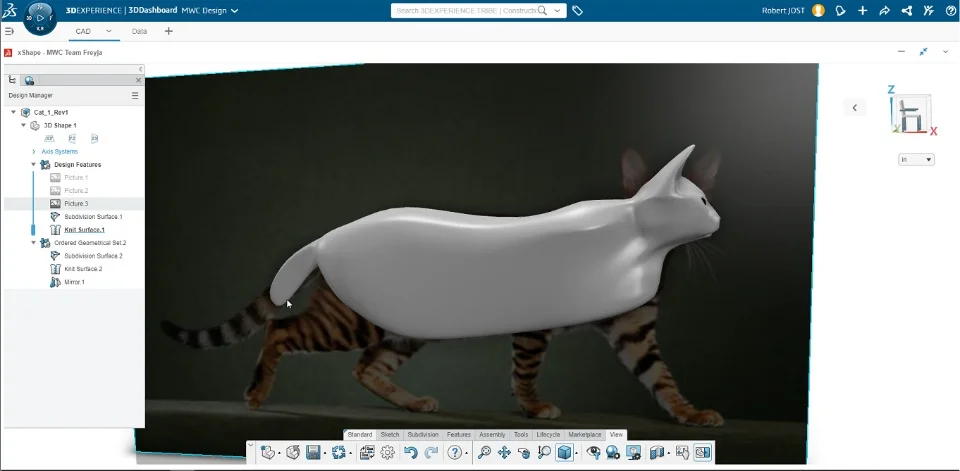Open the Data tab

pyautogui.click(x=139, y=31)
